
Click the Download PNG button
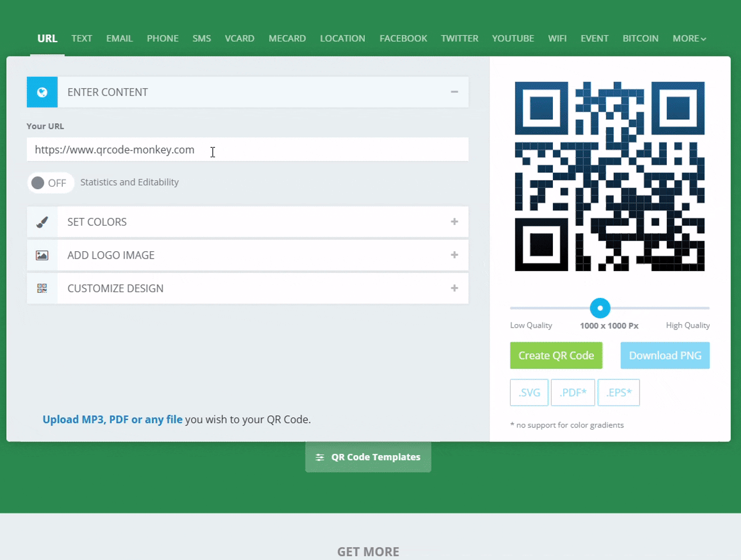pyautogui.click(x=665, y=355)
